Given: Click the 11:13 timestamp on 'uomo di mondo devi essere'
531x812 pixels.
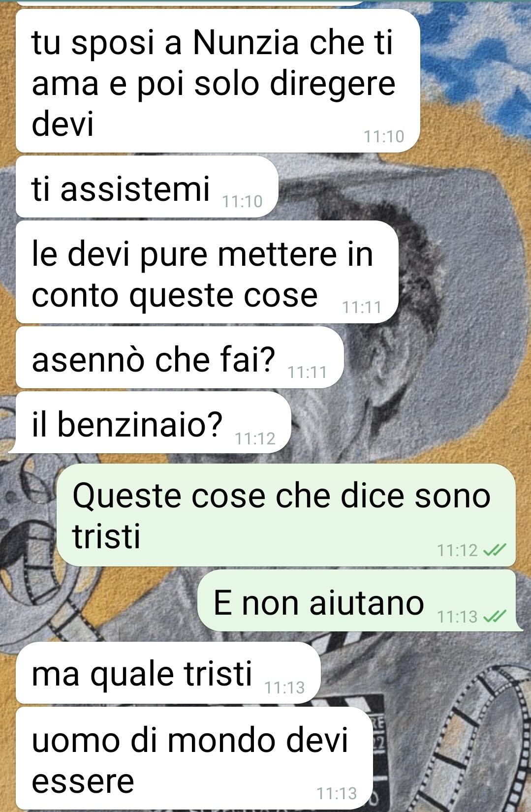Looking at the screenshot, I should pyautogui.click(x=337, y=793).
